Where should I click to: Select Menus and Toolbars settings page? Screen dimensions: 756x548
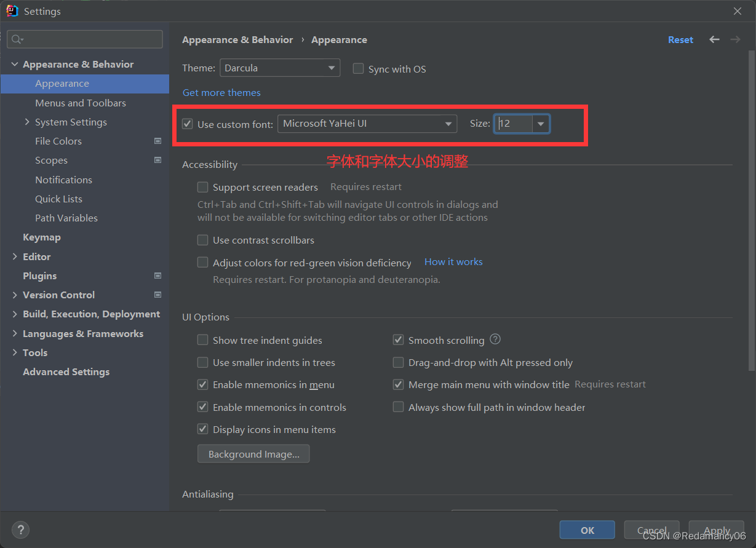[80, 103]
